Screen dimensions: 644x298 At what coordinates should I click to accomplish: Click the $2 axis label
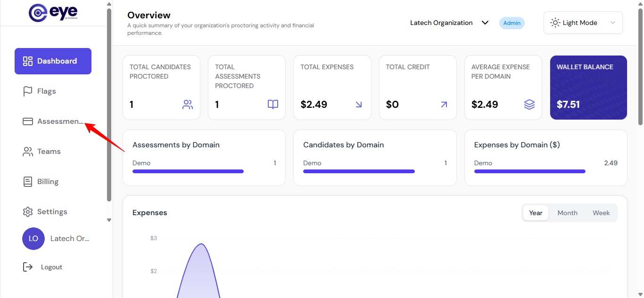[x=154, y=271]
